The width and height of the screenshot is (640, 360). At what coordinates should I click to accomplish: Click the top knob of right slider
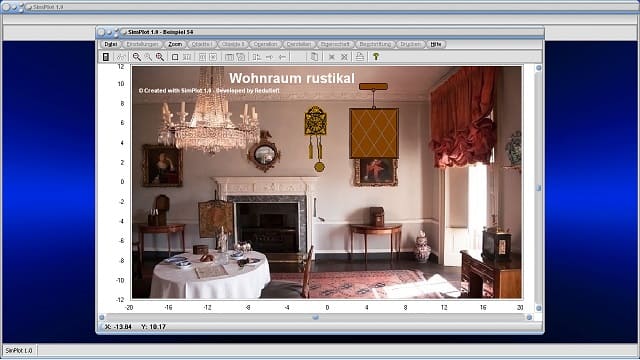coord(538,68)
